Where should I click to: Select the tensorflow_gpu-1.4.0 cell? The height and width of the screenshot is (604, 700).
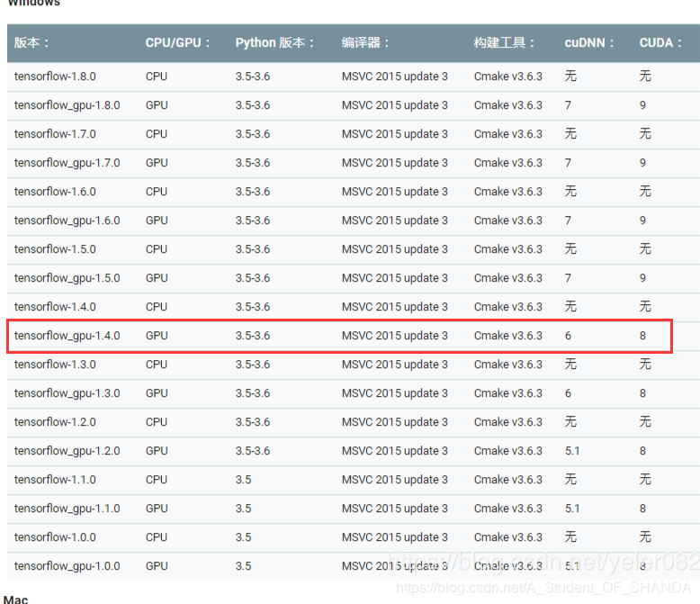67,336
